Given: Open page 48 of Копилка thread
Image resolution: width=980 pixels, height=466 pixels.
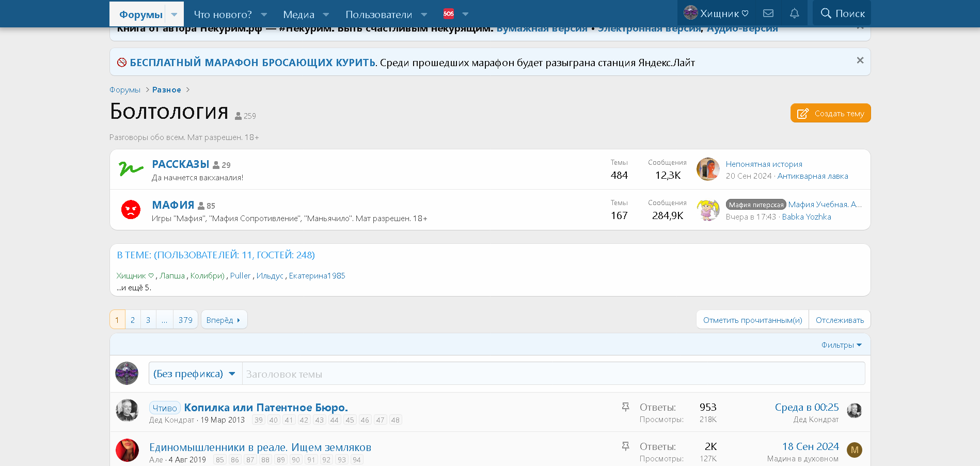Looking at the screenshot, I should (395, 420).
